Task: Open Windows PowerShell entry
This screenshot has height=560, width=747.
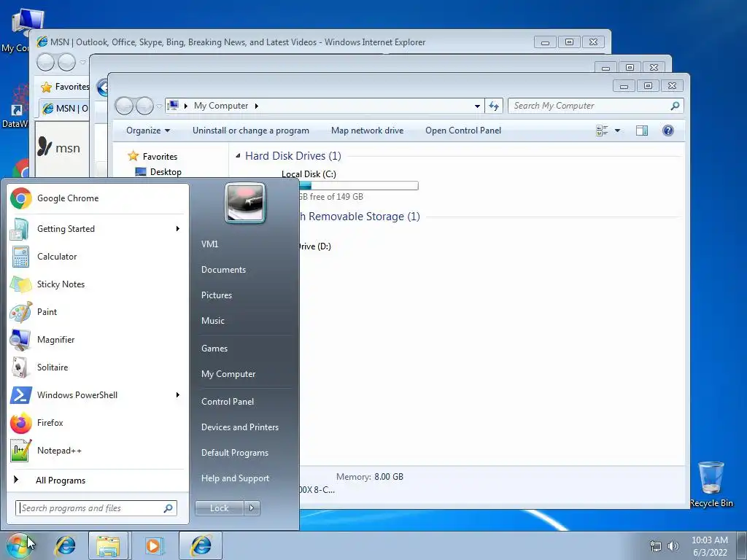Action: tap(98, 395)
